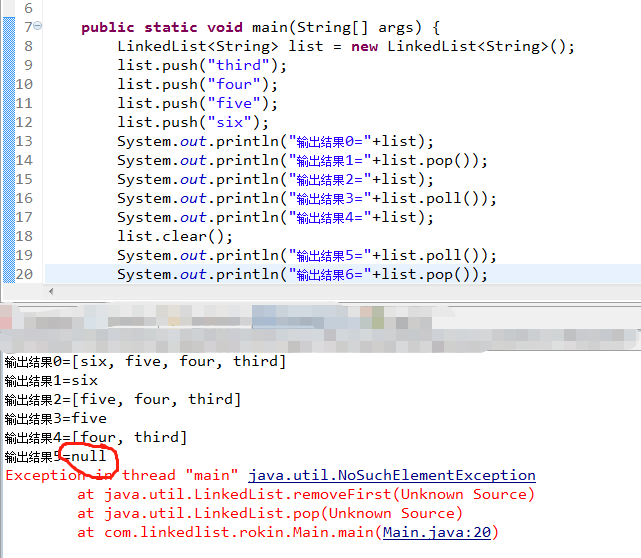Click line number 20 in gutter
The image size is (641, 558).
tap(24, 274)
